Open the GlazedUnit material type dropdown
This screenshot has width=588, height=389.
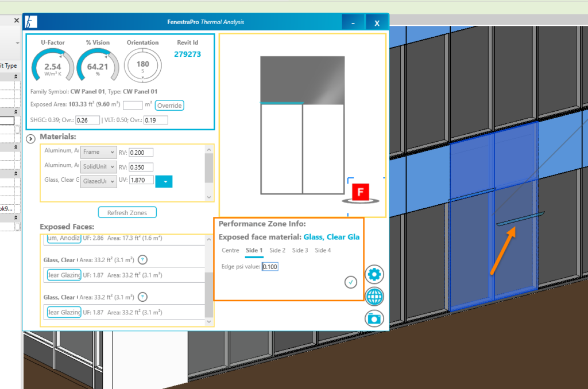point(98,181)
